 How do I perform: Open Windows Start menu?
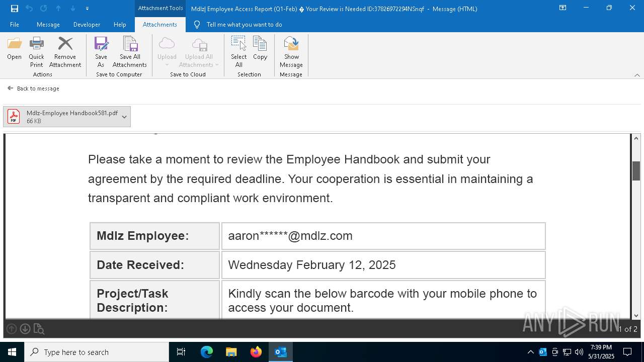[12, 352]
